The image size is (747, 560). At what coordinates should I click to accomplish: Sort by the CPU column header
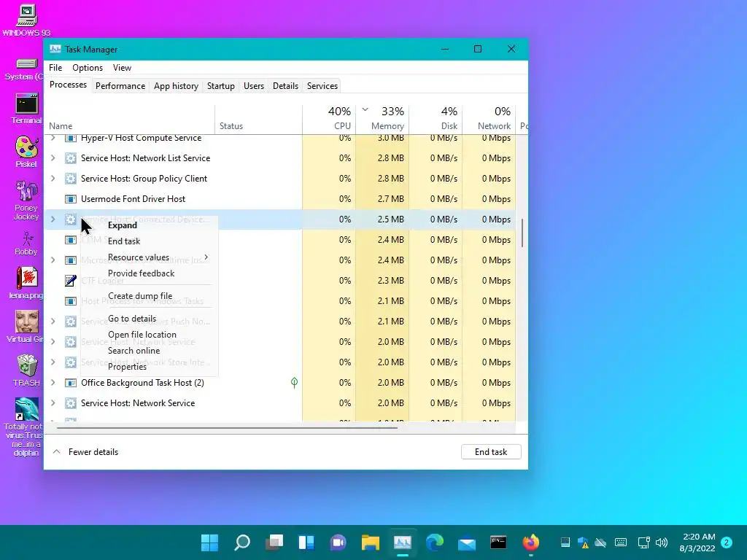click(329, 119)
